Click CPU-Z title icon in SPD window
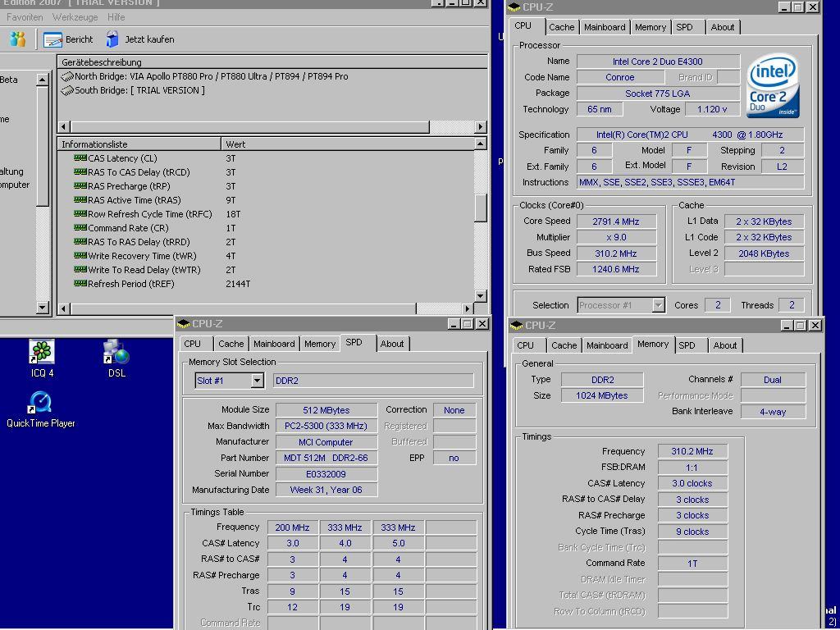840x630 pixels. click(x=184, y=324)
